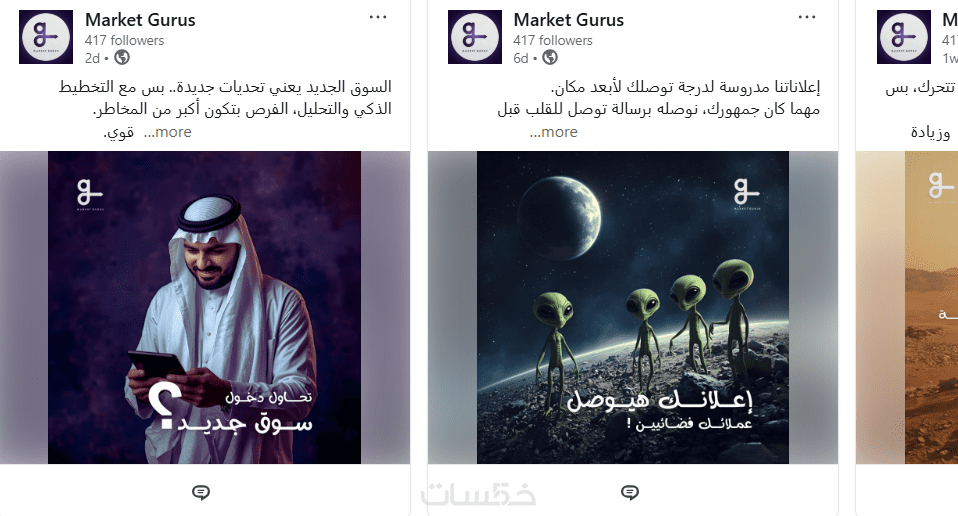The width and height of the screenshot is (958, 516).
Task: Open Market Gurus logo on the 6d post
Action: (475, 37)
